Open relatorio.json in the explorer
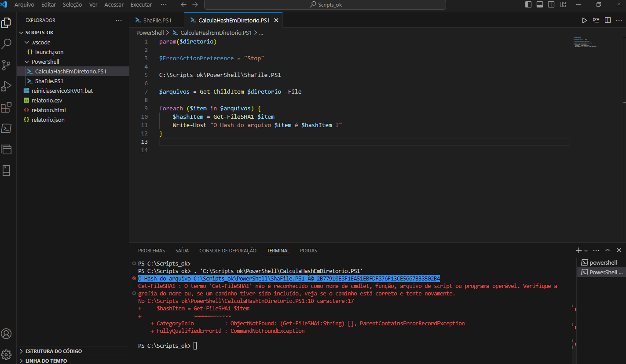The height and width of the screenshot is (364, 626). click(73, 120)
